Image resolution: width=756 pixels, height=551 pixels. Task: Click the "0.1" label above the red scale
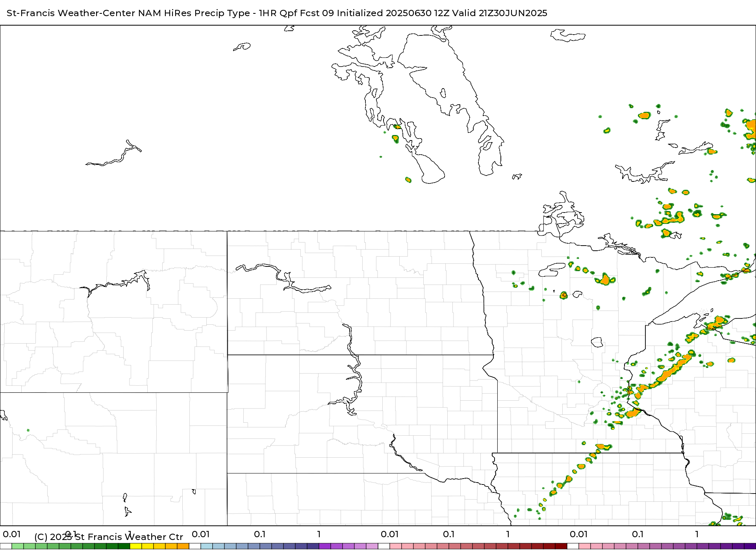coord(449,534)
